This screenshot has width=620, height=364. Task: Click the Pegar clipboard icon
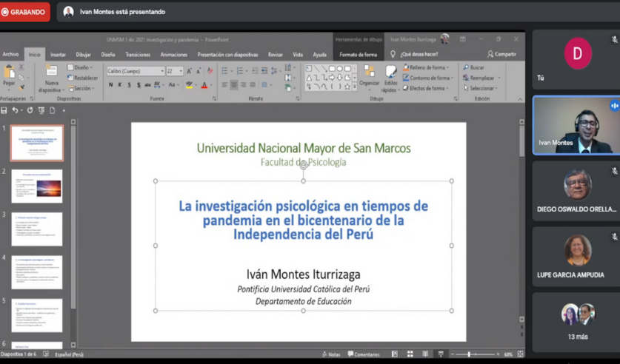(x=9, y=72)
